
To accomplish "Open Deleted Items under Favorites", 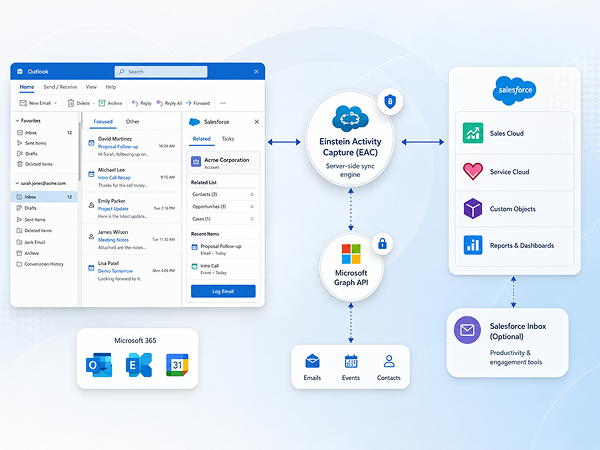I will [35, 164].
